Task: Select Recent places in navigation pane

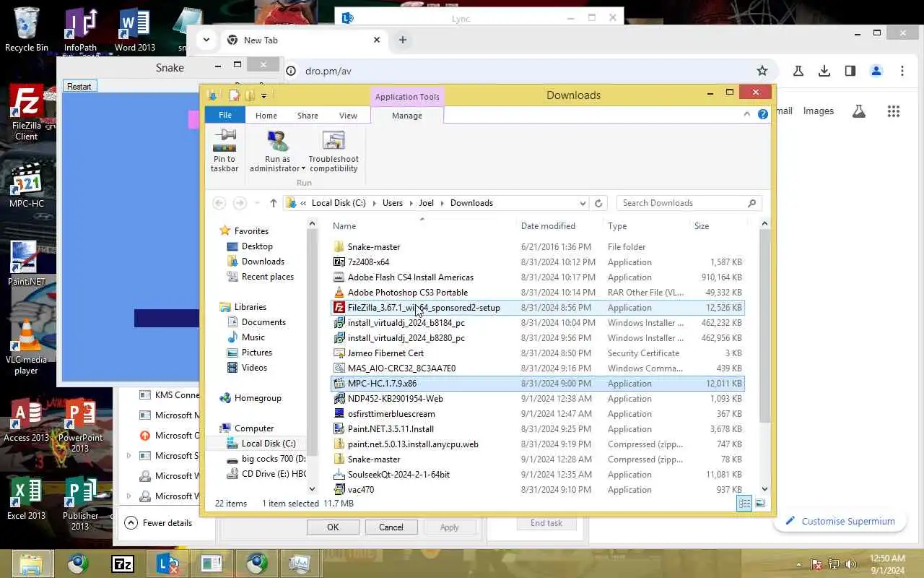Action: tap(268, 277)
